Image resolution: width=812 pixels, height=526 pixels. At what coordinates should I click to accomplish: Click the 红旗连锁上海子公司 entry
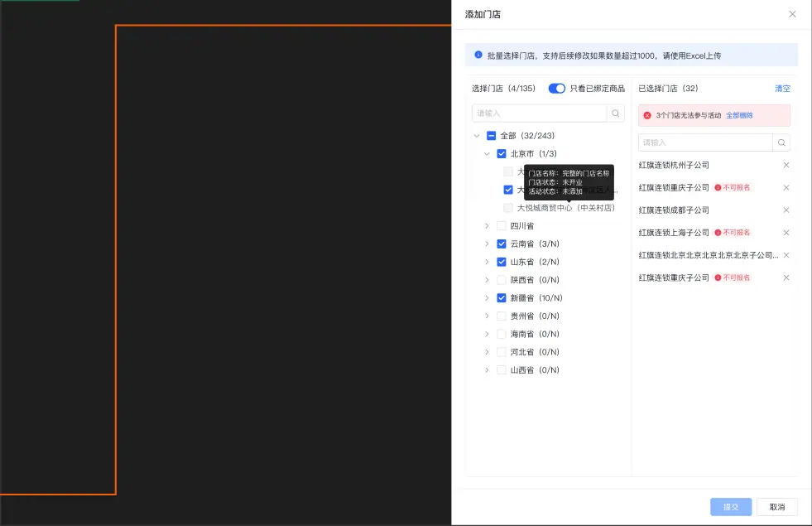[x=674, y=233]
